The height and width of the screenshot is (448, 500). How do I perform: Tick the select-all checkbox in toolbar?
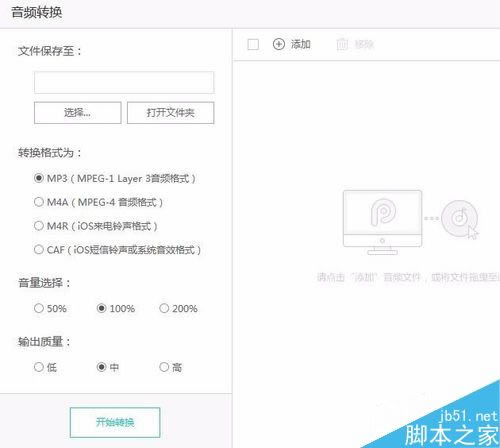coord(253,44)
